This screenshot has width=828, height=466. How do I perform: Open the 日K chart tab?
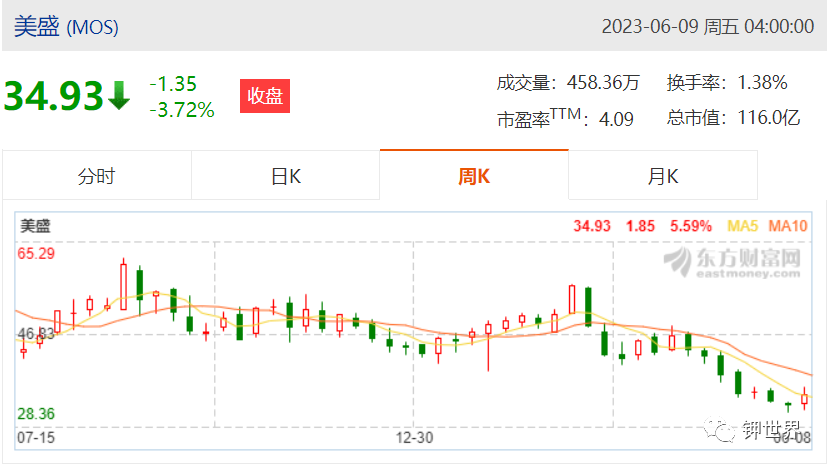point(286,175)
